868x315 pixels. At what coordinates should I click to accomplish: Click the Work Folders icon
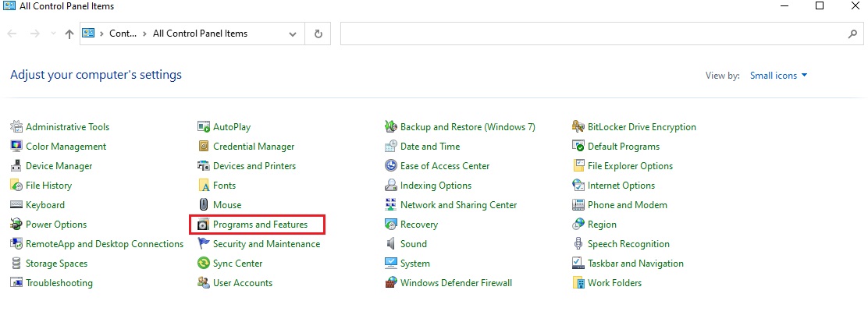point(578,283)
